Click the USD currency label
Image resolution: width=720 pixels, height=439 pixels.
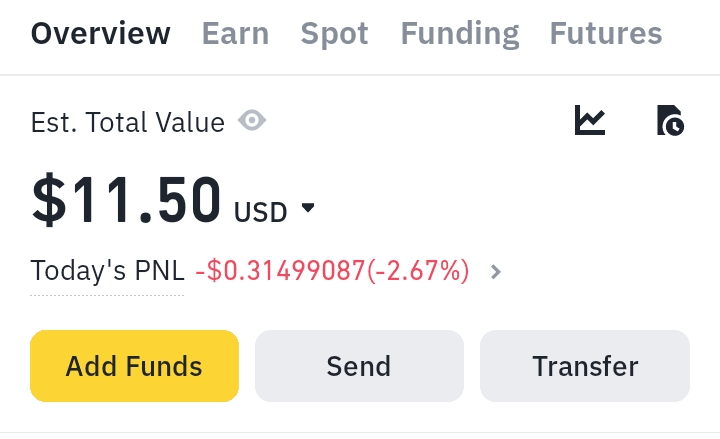pos(260,212)
